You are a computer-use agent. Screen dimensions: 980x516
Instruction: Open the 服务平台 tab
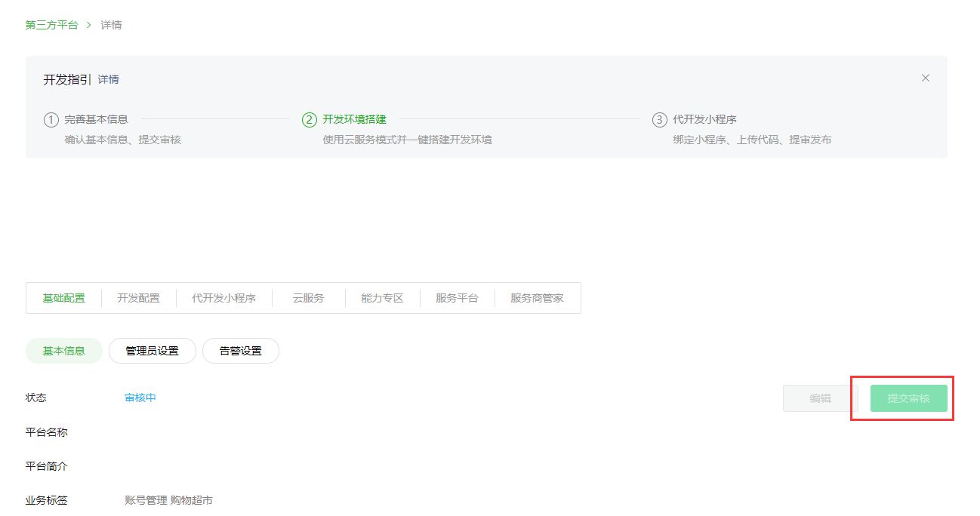457,298
